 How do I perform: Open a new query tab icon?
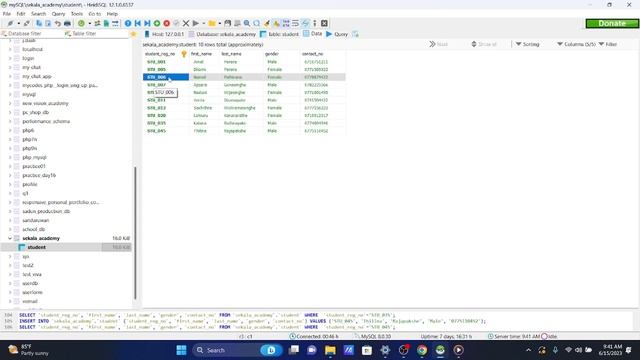point(356,34)
